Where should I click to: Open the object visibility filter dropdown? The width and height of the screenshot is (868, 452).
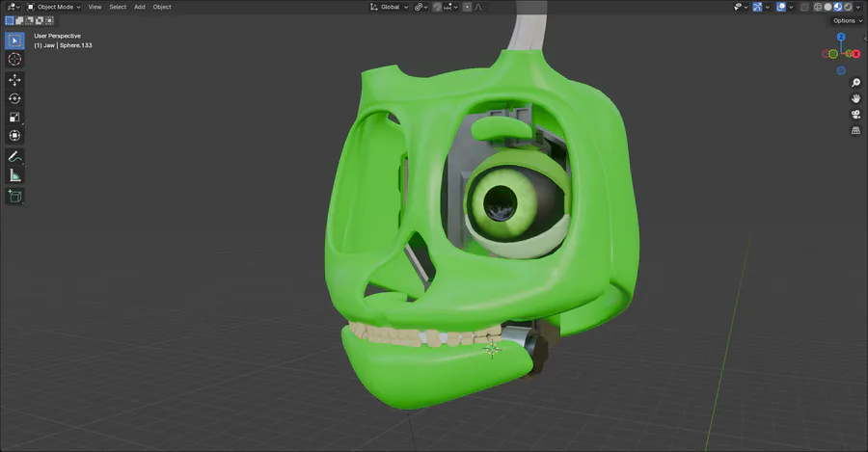[740, 7]
